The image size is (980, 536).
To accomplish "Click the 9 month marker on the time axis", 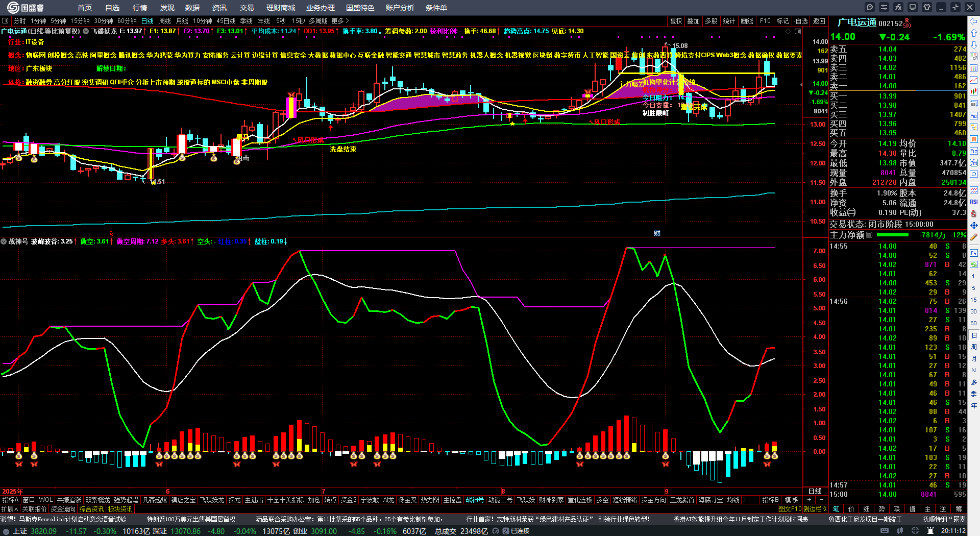I will pos(666,491).
